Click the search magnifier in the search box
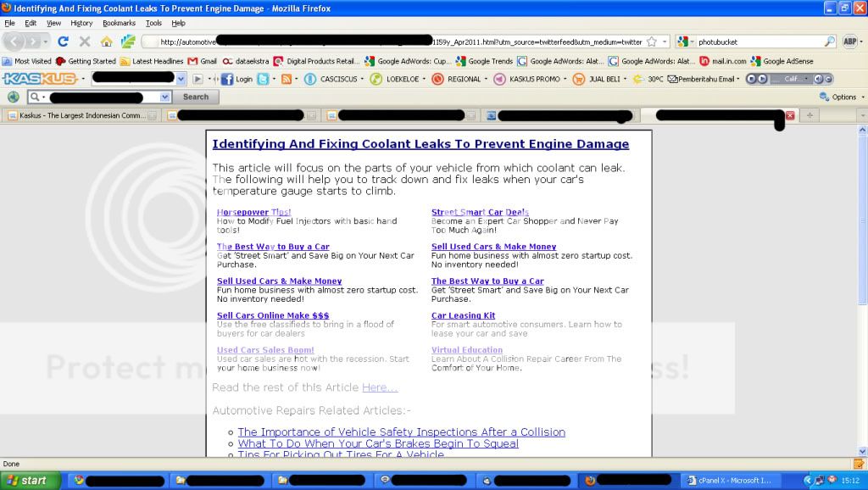Image resolution: width=868 pixels, height=490 pixels. (829, 42)
